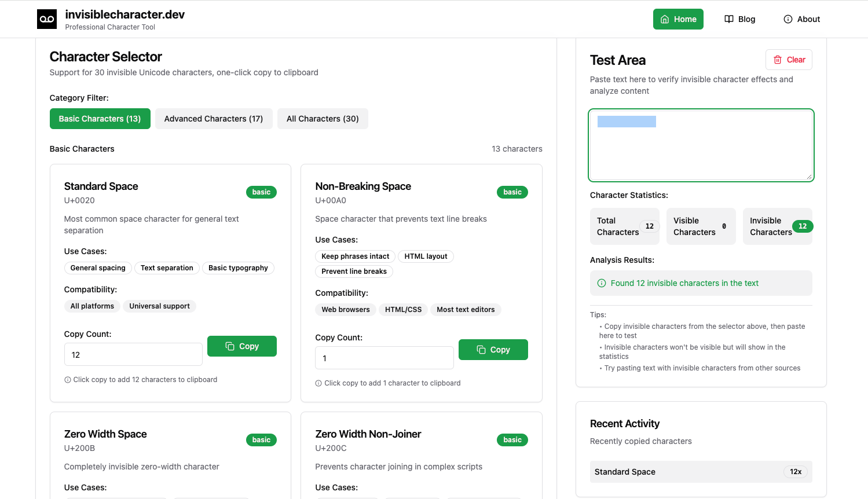
Task: Select the Advanced Characters (17) filter
Action: point(214,119)
